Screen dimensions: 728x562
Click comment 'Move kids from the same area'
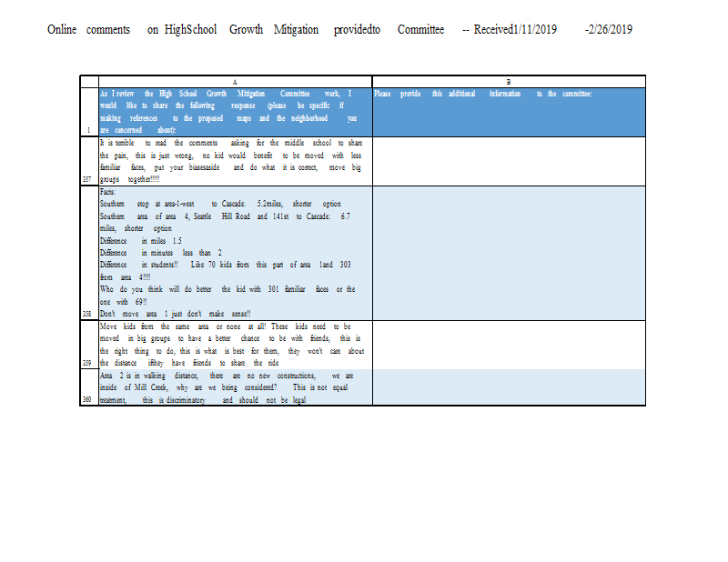coord(236,345)
